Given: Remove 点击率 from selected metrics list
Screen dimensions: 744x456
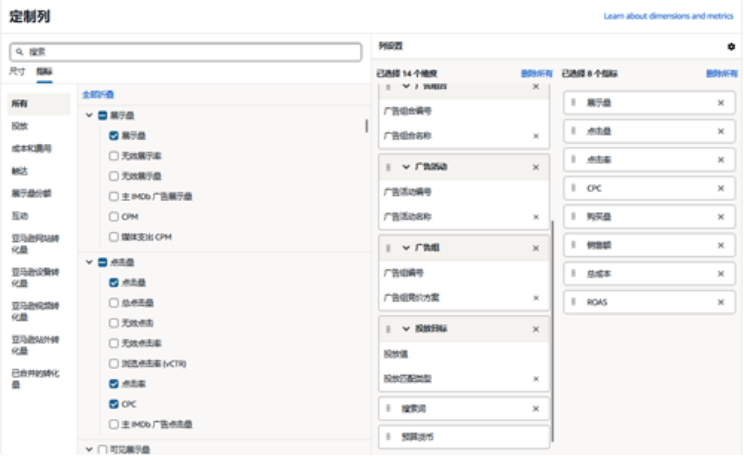Looking at the screenshot, I should [720, 160].
